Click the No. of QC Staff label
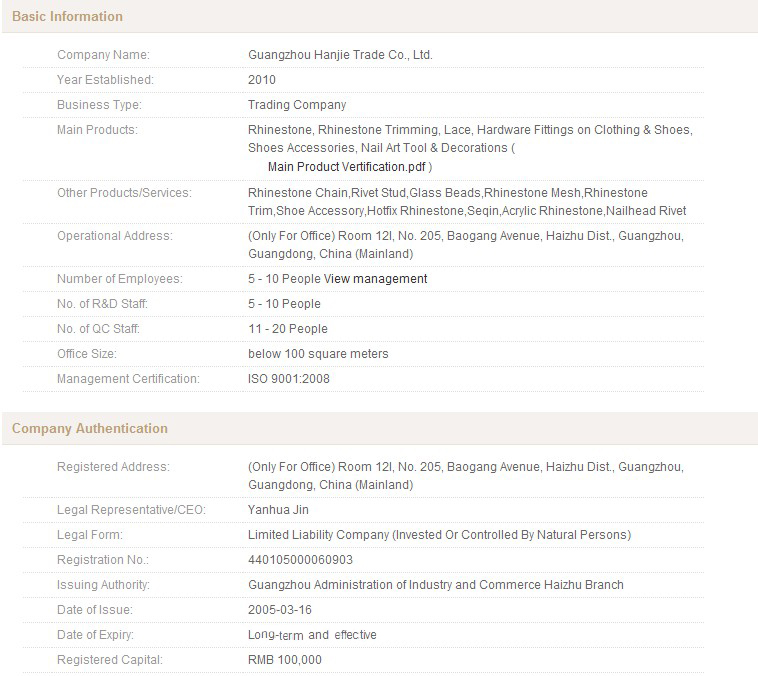 [98, 329]
